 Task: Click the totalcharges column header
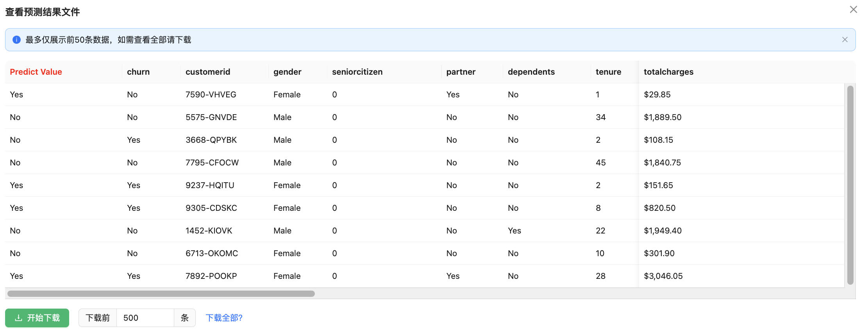[x=668, y=72]
